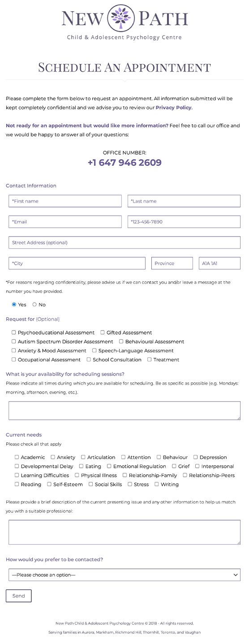Screen dimensions: 249x644
Task: Tick the Gifted Assessment checkbox
Action: click(103, 332)
